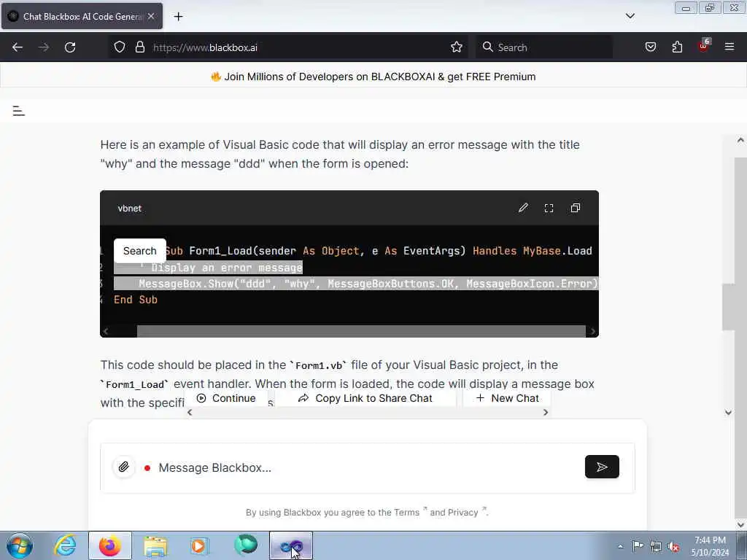Click the edit code pencil icon
747x560 pixels.
pos(523,208)
